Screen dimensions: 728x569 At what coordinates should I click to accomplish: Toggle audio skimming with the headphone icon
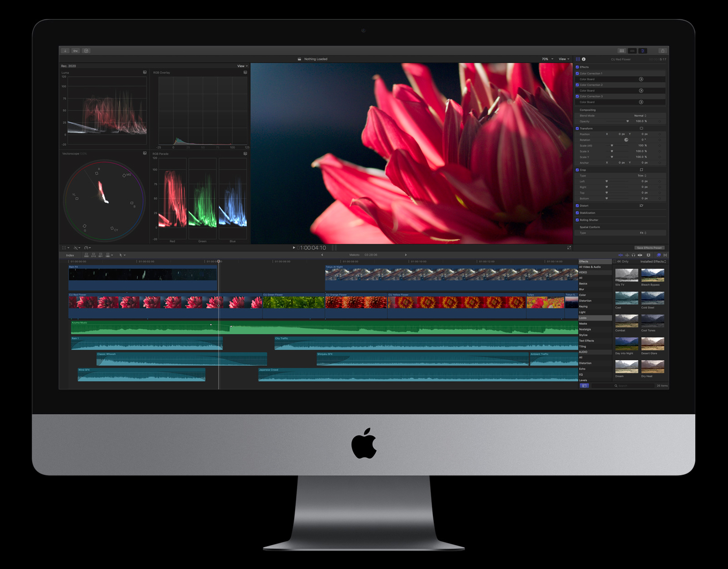tap(634, 255)
